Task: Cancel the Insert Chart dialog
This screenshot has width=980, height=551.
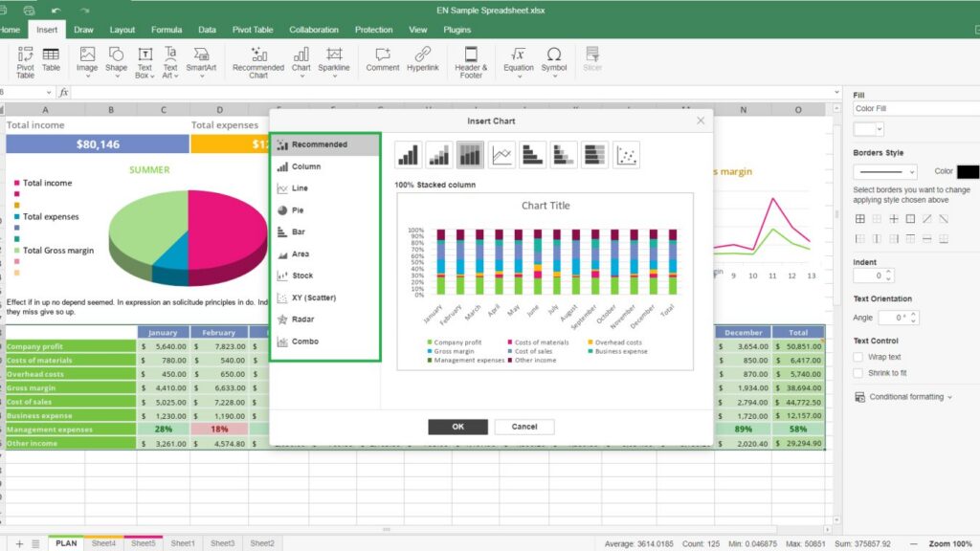Action: click(x=524, y=427)
